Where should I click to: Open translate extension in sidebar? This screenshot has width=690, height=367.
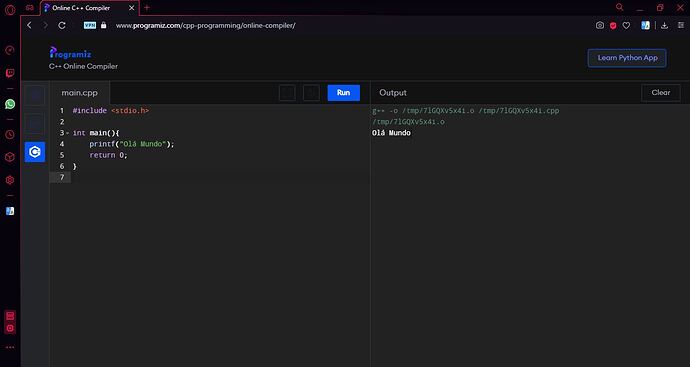(x=10, y=211)
